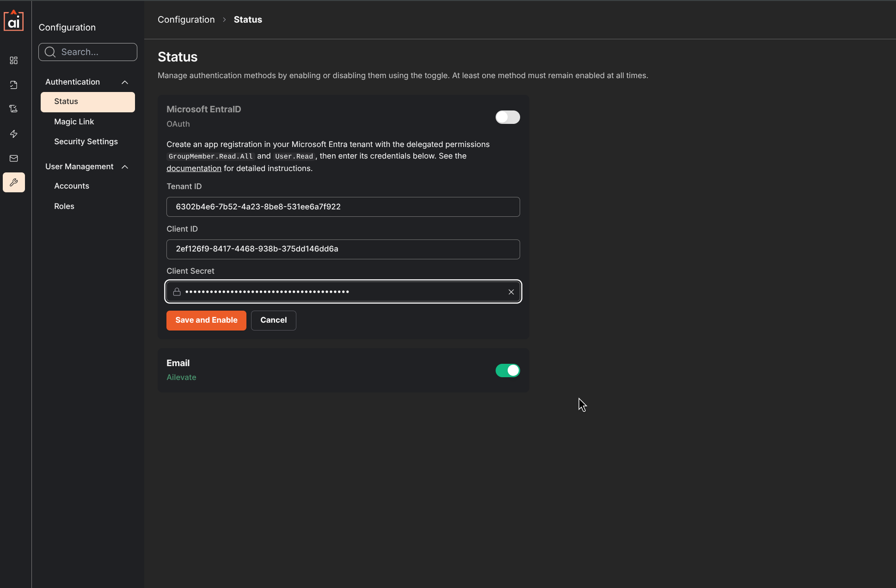Go to Roles page
Viewport: 896px width, 588px height.
point(64,206)
